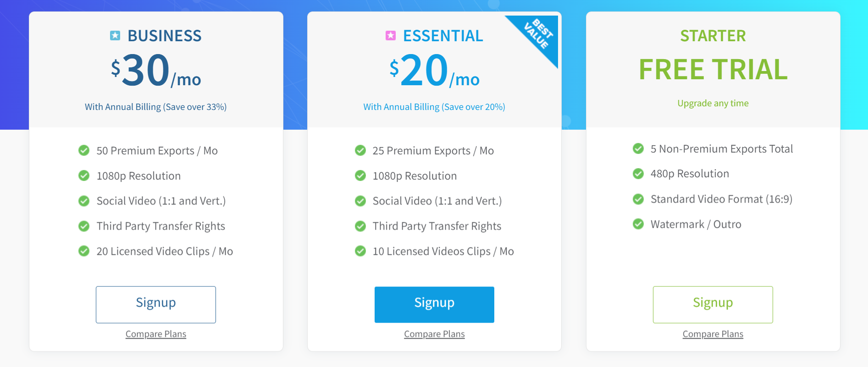
Task: Click checkmark beside 10 Licensed Videos Clips
Action: click(x=360, y=251)
